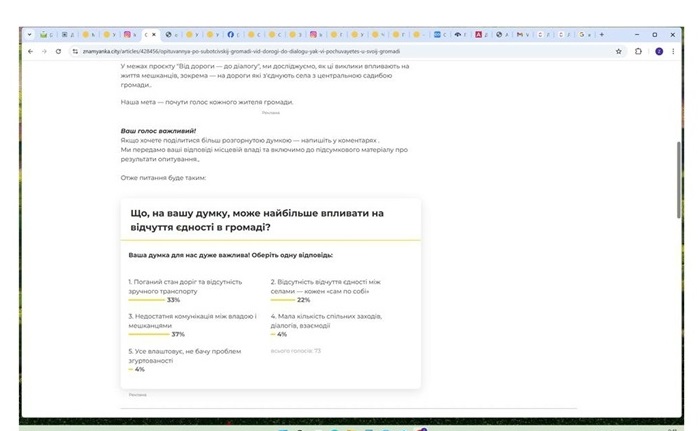Open the Extensions puzzle icon

tap(638, 51)
